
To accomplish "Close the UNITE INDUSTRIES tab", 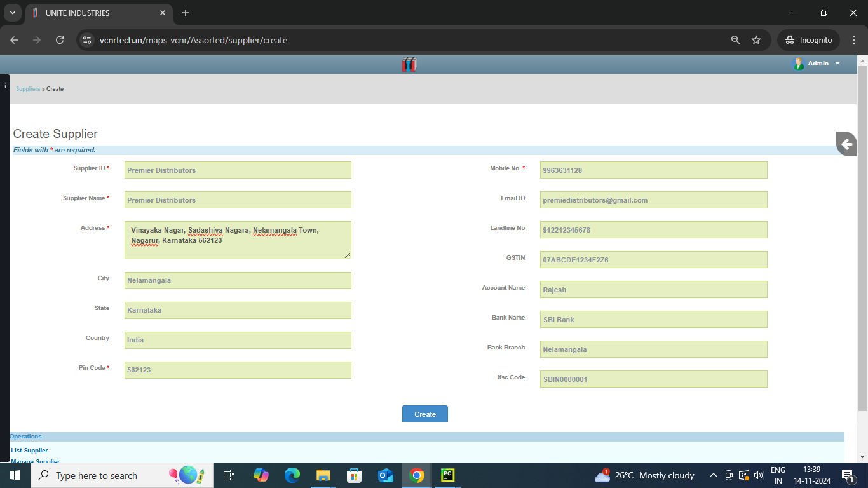I will (x=163, y=13).
